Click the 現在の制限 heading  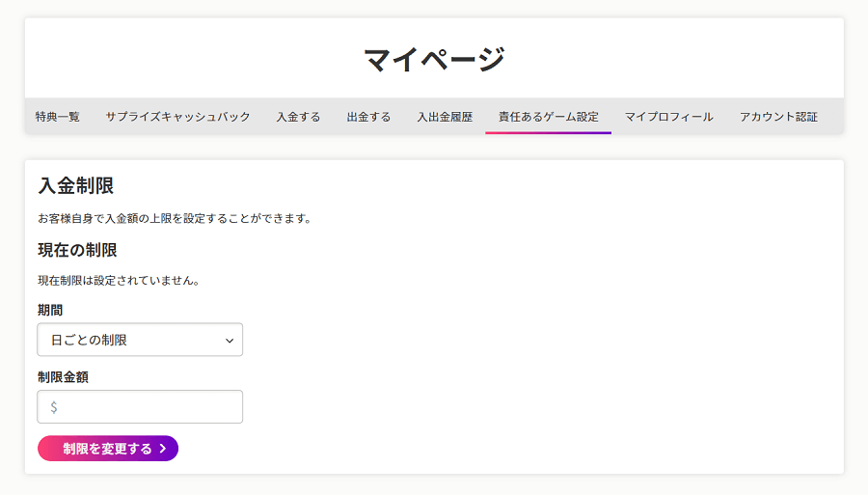tap(77, 250)
